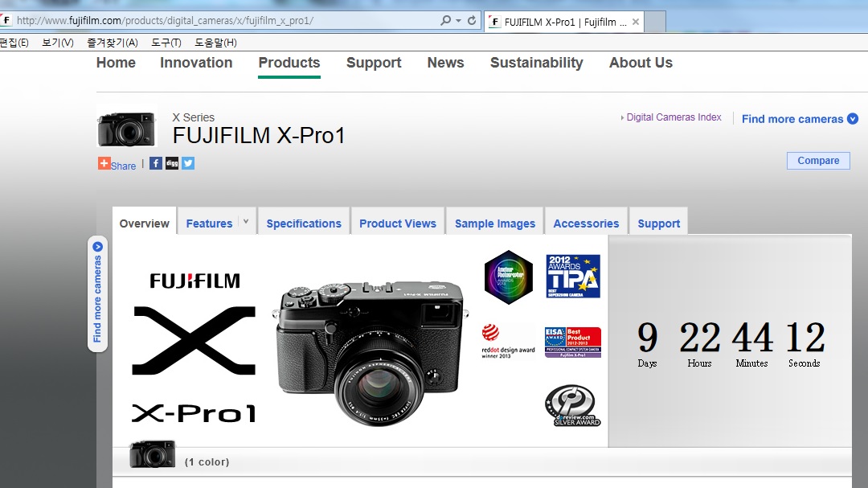Click the "(1 color)" label
868x488 pixels.
[x=207, y=462]
